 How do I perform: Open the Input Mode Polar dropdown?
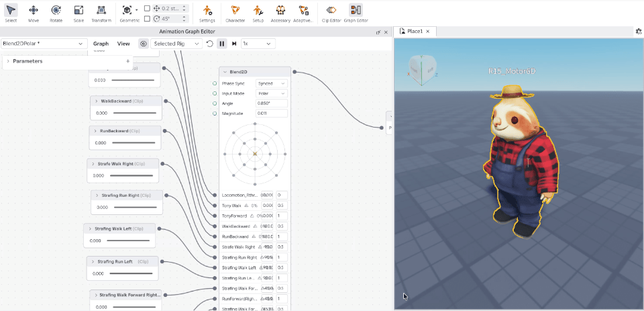(272, 93)
